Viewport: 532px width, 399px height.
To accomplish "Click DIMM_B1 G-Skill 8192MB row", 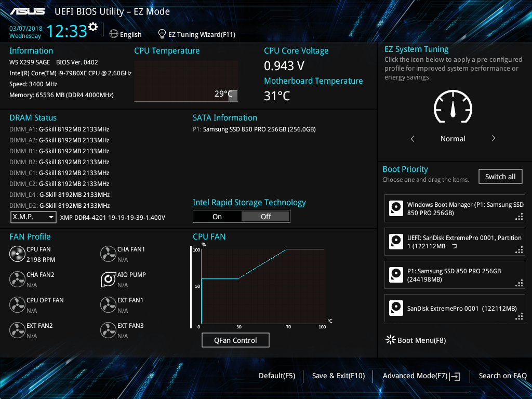I will tap(59, 151).
